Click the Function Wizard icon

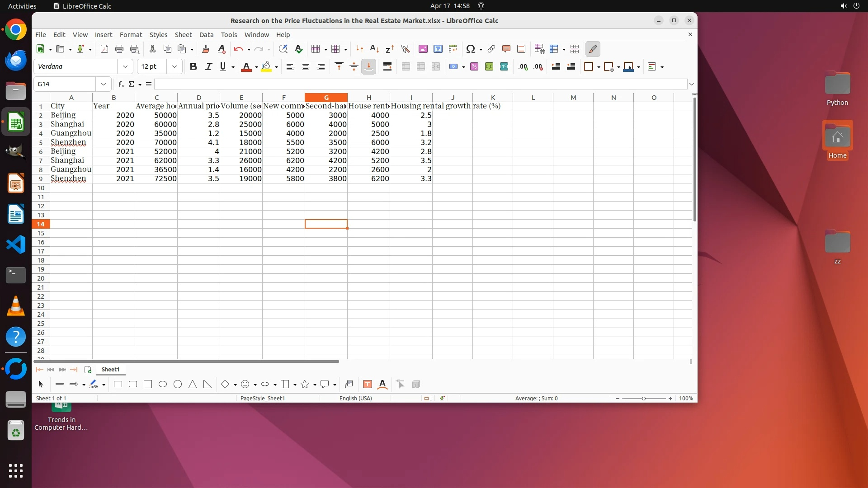121,84
